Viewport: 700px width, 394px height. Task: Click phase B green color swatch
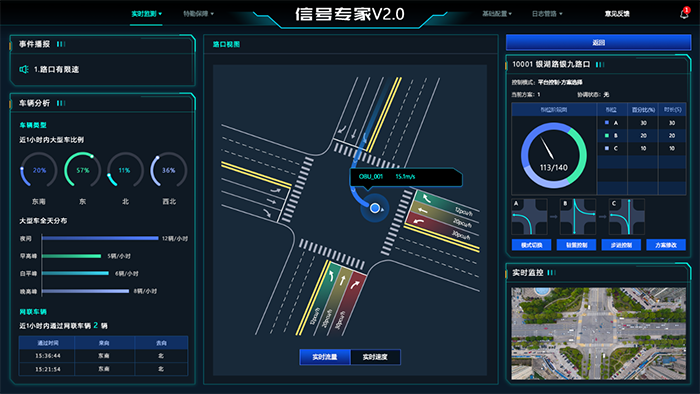(x=607, y=135)
